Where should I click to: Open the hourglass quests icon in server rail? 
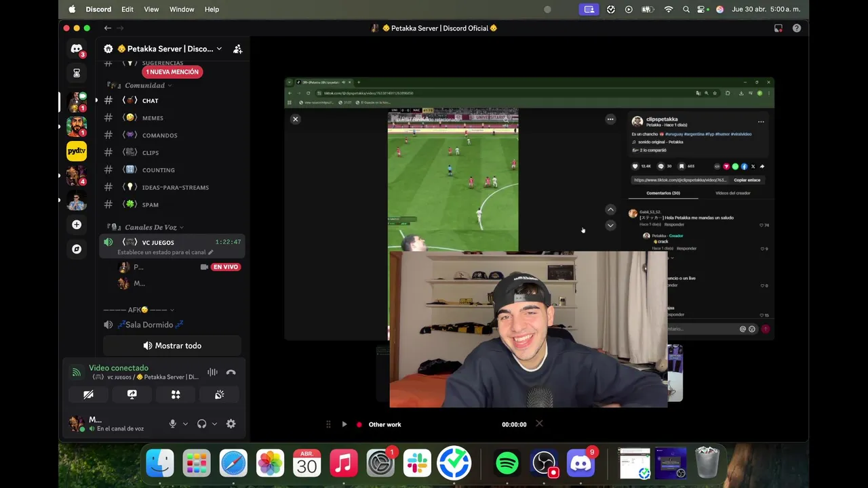77,73
